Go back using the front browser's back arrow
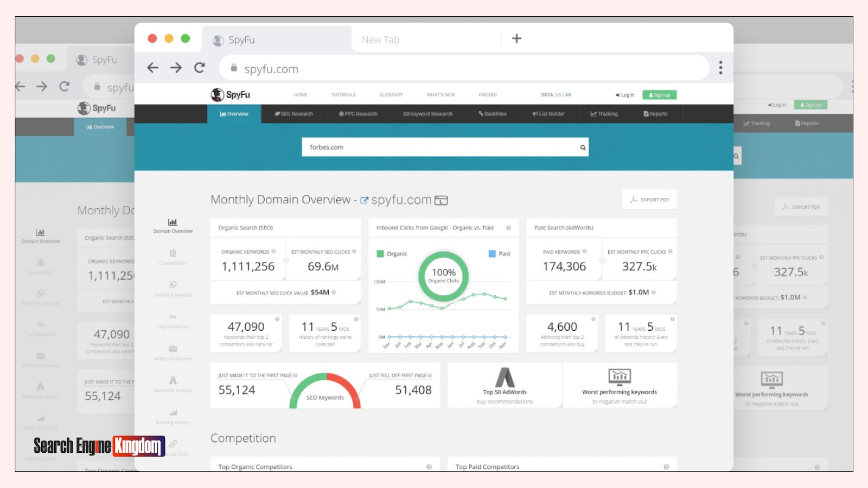The width and height of the screenshot is (868, 488). click(153, 68)
